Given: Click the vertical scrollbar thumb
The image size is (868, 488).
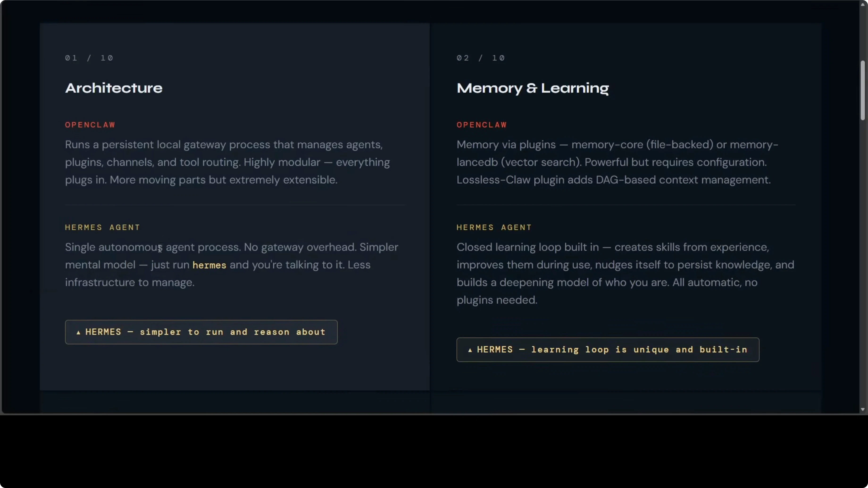Looking at the screenshot, I should point(863,90).
